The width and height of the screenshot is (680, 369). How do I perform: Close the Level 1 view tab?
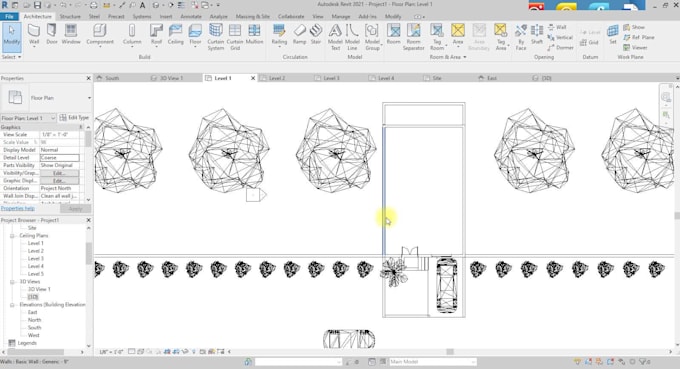(253, 78)
